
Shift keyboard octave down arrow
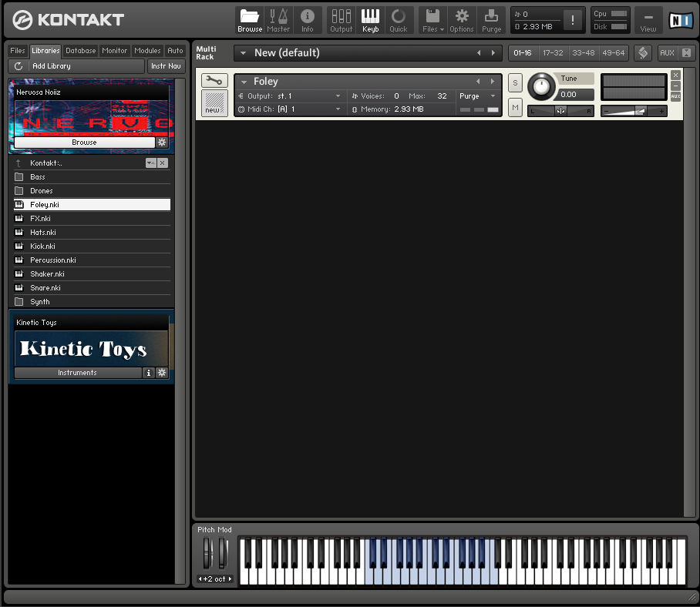point(200,579)
